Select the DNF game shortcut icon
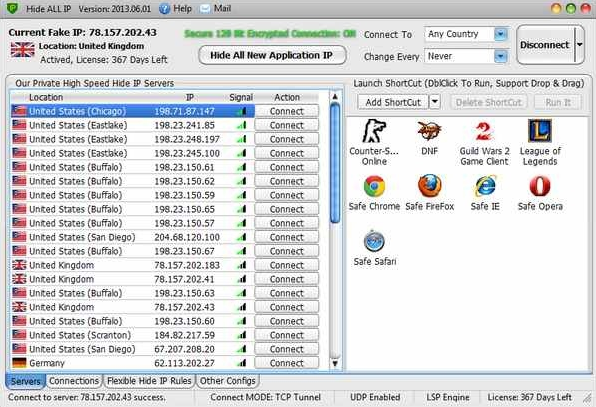Image resolution: width=596 pixels, height=407 pixels. (x=429, y=131)
